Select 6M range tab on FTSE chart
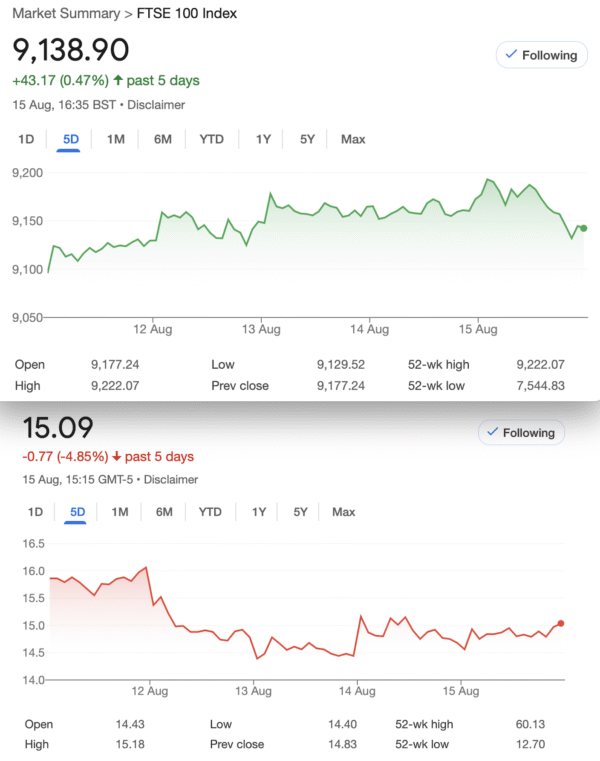This screenshot has height=761, width=600. pyautogui.click(x=163, y=139)
